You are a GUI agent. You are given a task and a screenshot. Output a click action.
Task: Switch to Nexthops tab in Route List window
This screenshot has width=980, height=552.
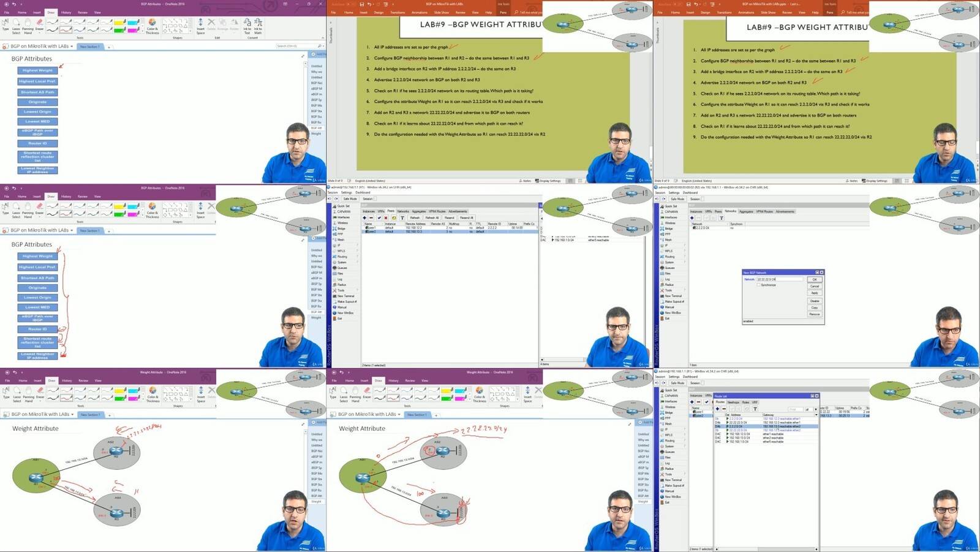pos(733,403)
